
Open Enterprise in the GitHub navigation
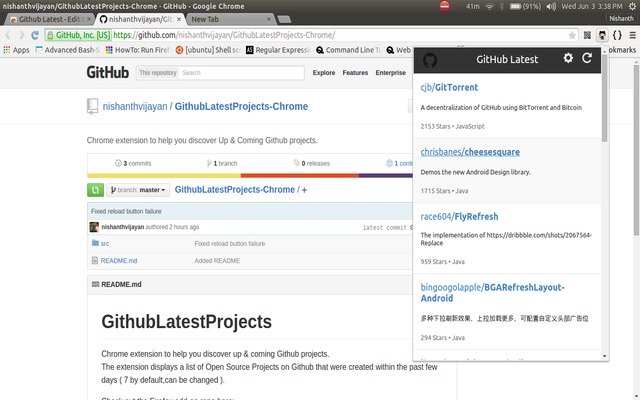(x=391, y=73)
